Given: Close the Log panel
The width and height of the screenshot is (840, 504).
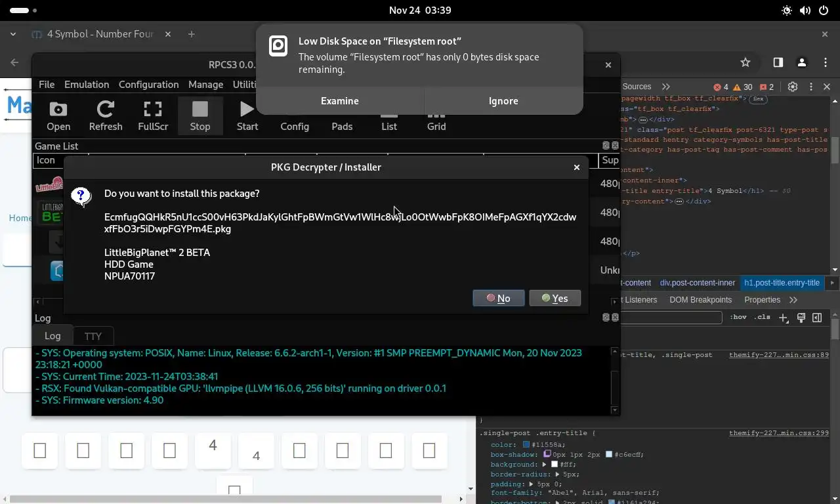Looking at the screenshot, I should [615, 318].
